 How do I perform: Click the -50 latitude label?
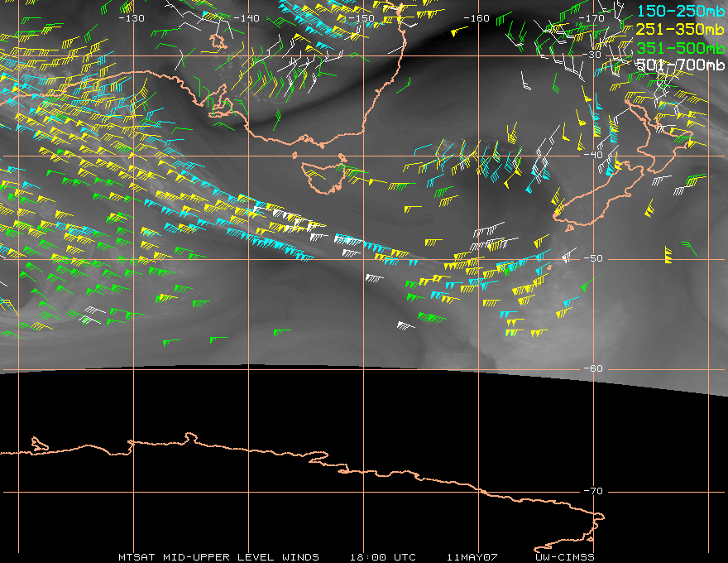(593, 258)
